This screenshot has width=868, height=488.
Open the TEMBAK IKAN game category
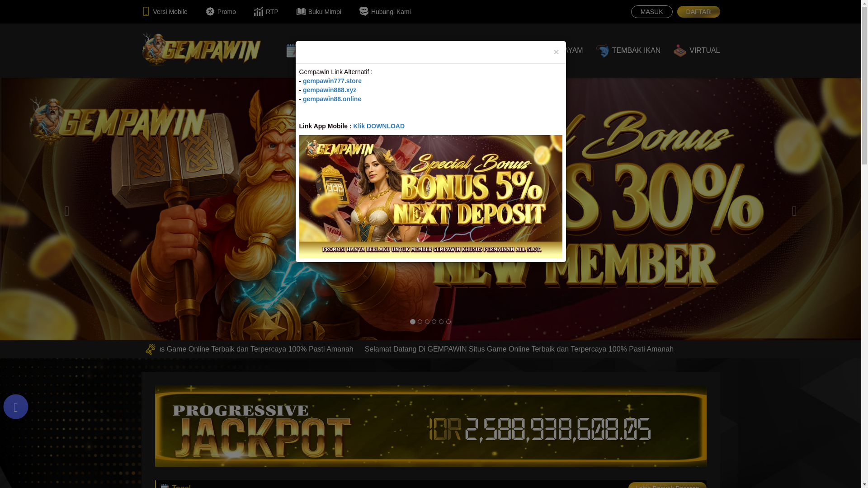[x=628, y=51]
